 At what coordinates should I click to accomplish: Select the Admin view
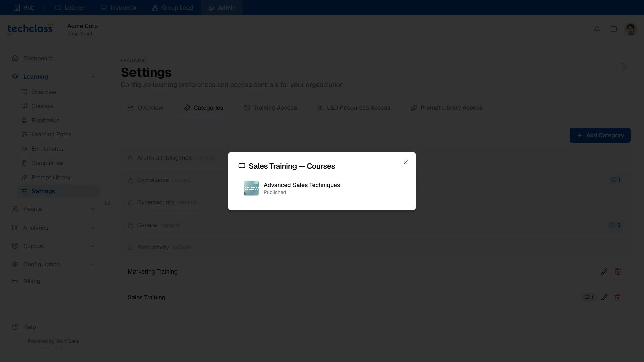(x=222, y=7)
